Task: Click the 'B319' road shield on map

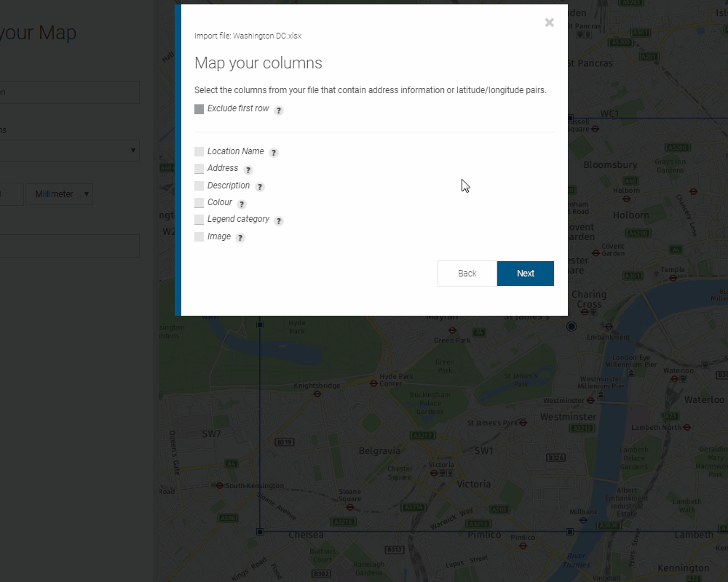Action: coord(284,442)
